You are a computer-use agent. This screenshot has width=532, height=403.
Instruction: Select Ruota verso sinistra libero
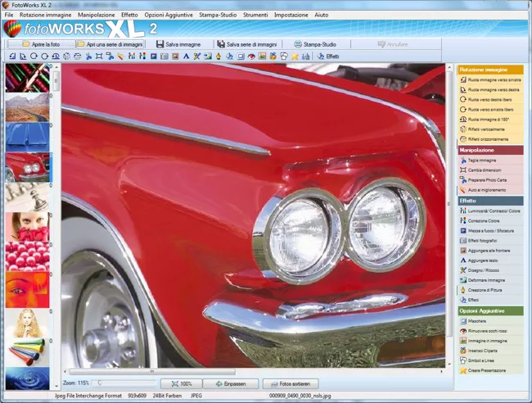[x=490, y=109]
